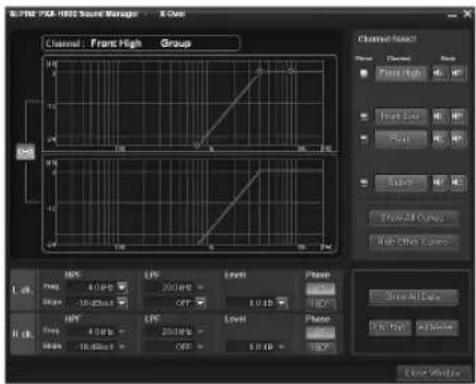
Task: Open the R ch. HPF Freq dropdown
Action: 122,332
